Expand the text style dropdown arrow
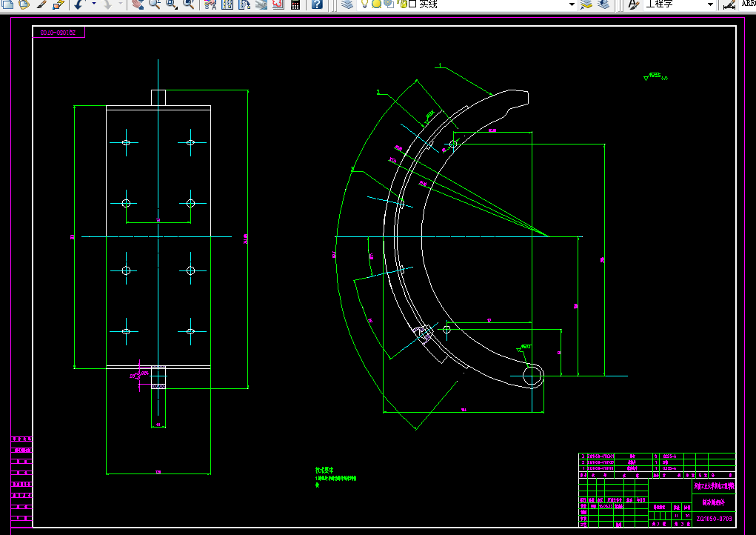Image resolution: width=756 pixels, height=535 pixels. click(710, 4)
